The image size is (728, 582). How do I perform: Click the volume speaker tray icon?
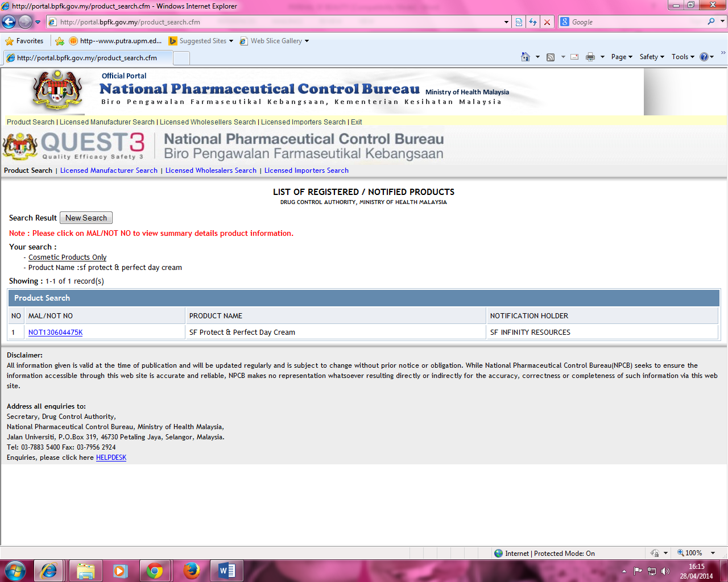[665, 571]
